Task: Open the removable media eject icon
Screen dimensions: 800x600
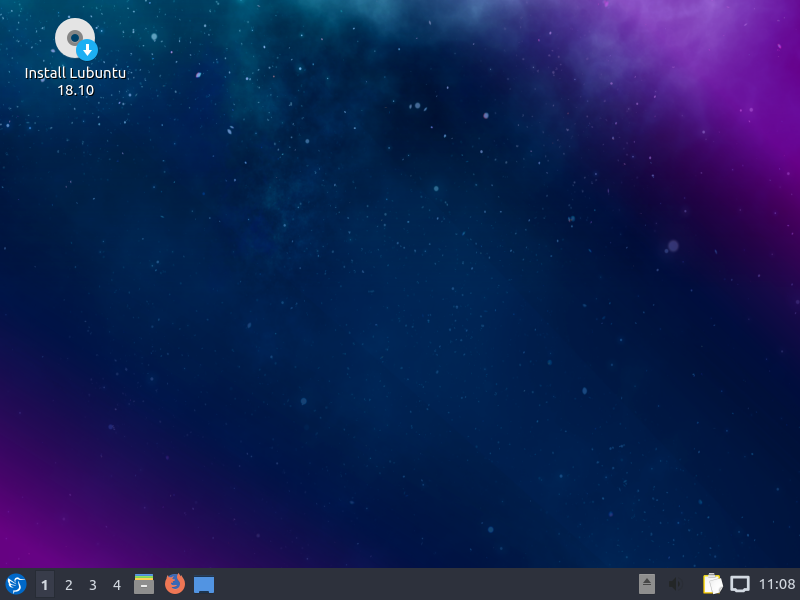Action: pos(647,584)
